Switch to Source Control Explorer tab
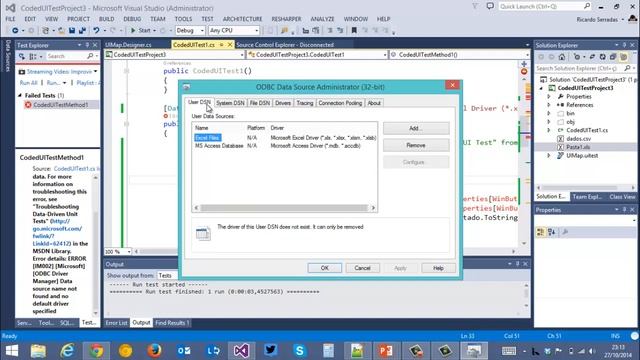This screenshot has width=640, height=360. [x=285, y=45]
